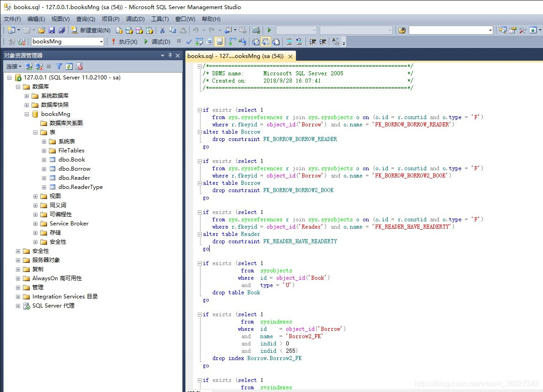Click the Results to File icon
Viewport: 543px width, 392px height.
tap(276, 42)
